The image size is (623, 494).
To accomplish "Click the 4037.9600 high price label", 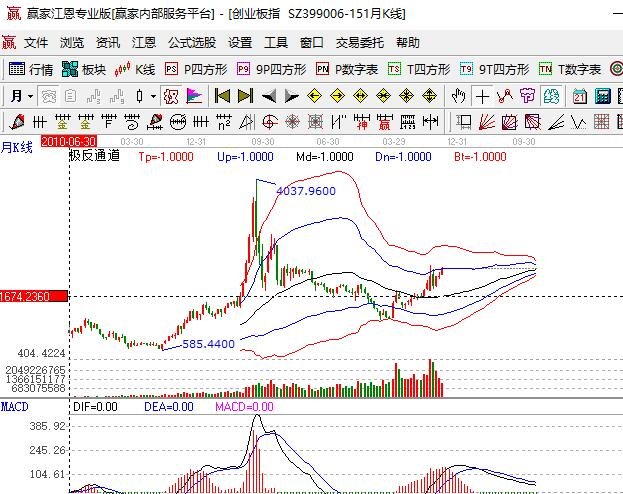I will click(x=306, y=191).
